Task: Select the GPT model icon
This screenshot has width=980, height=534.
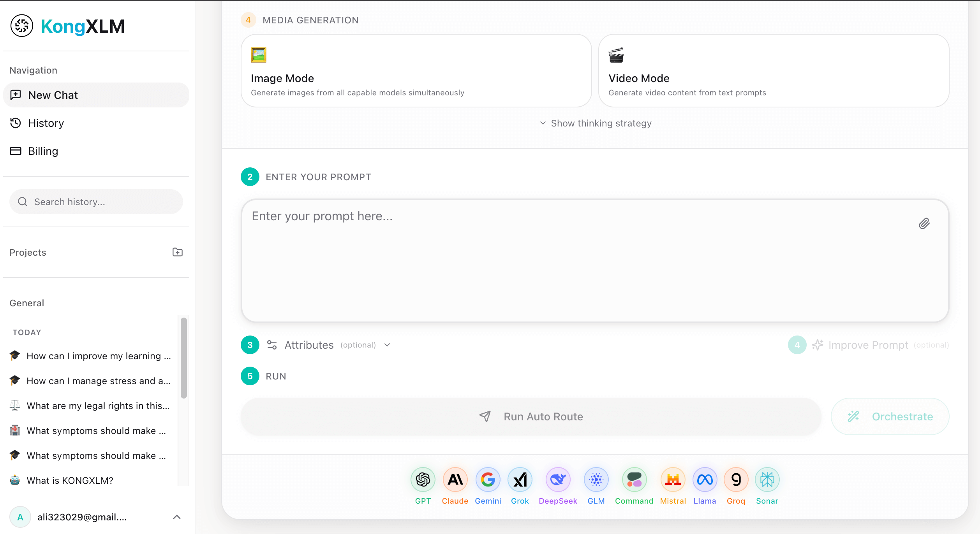Action: (x=423, y=479)
